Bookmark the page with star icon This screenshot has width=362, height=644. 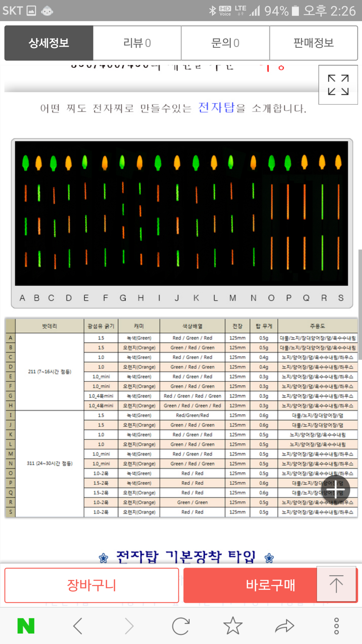(x=233, y=626)
